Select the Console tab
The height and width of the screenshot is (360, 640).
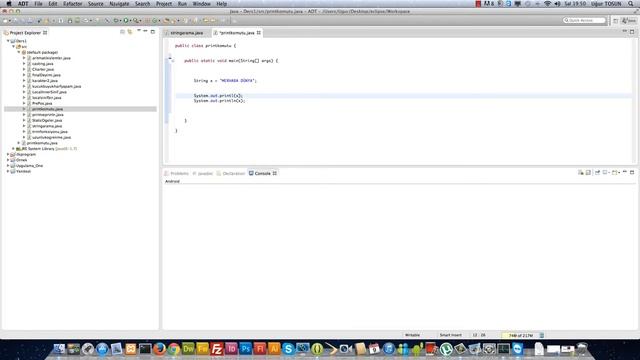pos(262,173)
